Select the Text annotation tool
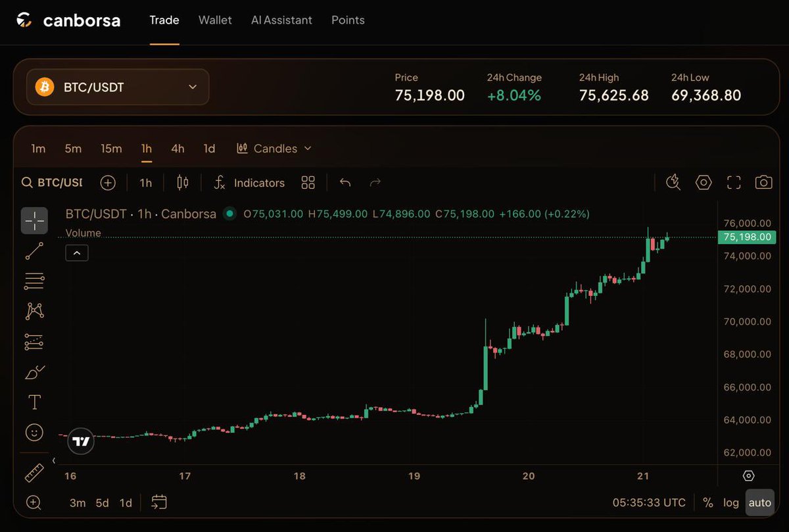The image size is (789, 532). pos(34,402)
